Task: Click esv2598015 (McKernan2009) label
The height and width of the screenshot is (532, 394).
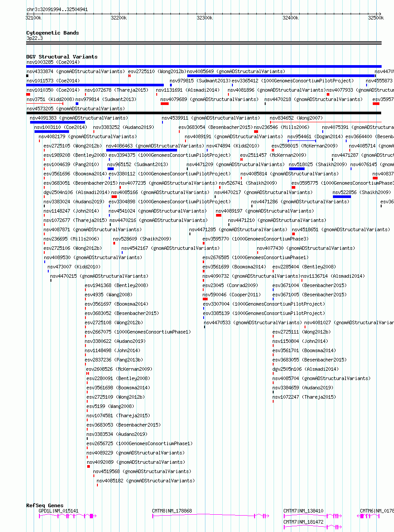Action: 304,146
